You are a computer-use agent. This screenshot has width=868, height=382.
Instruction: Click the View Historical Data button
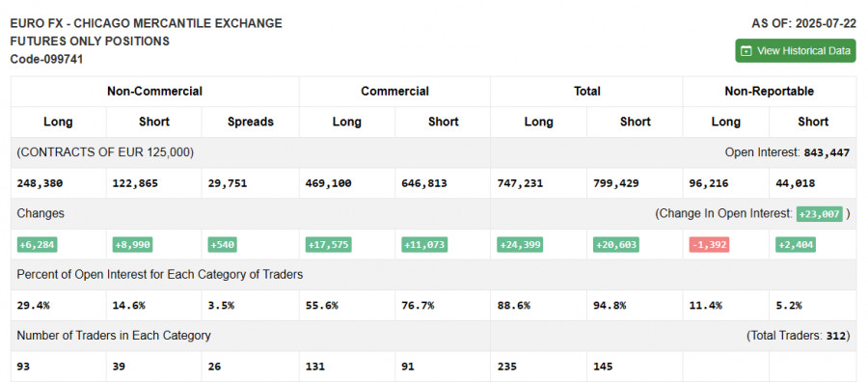795,51
